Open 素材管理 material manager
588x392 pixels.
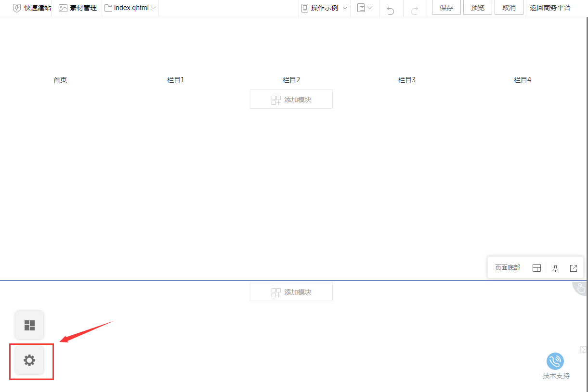click(x=78, y=8)
